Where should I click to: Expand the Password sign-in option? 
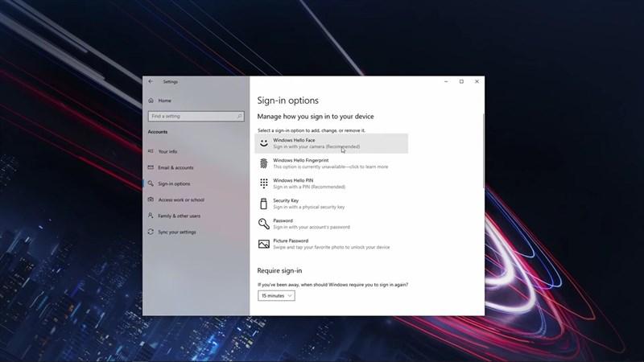coord(332,224)
